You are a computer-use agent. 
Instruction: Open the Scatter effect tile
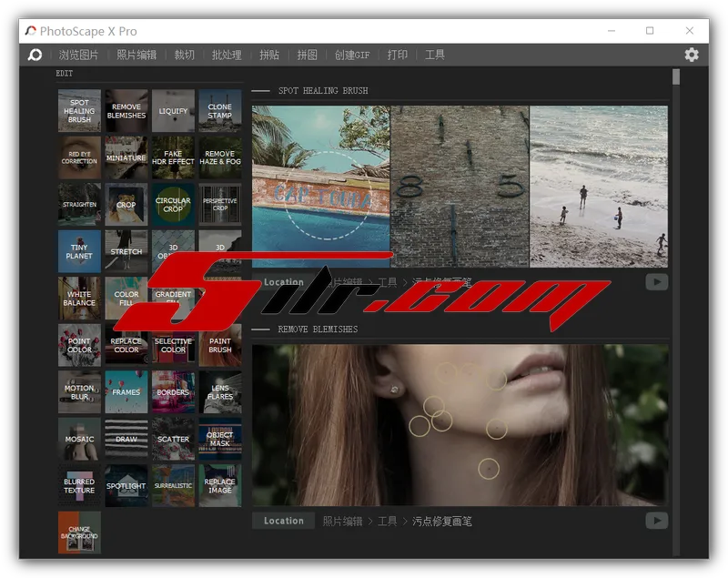[x=173, y=439]
